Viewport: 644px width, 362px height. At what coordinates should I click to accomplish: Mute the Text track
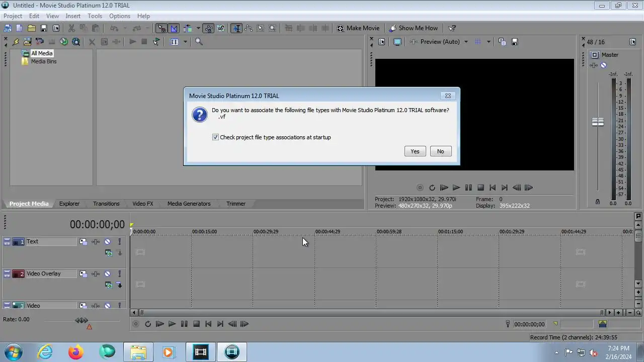[108, 242]
